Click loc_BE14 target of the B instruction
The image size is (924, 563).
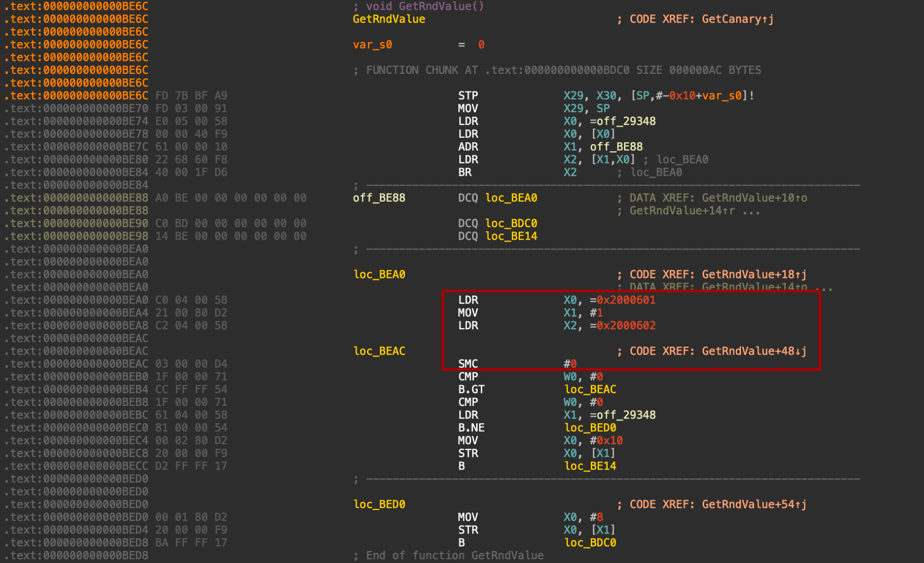(x=590, y=466)
